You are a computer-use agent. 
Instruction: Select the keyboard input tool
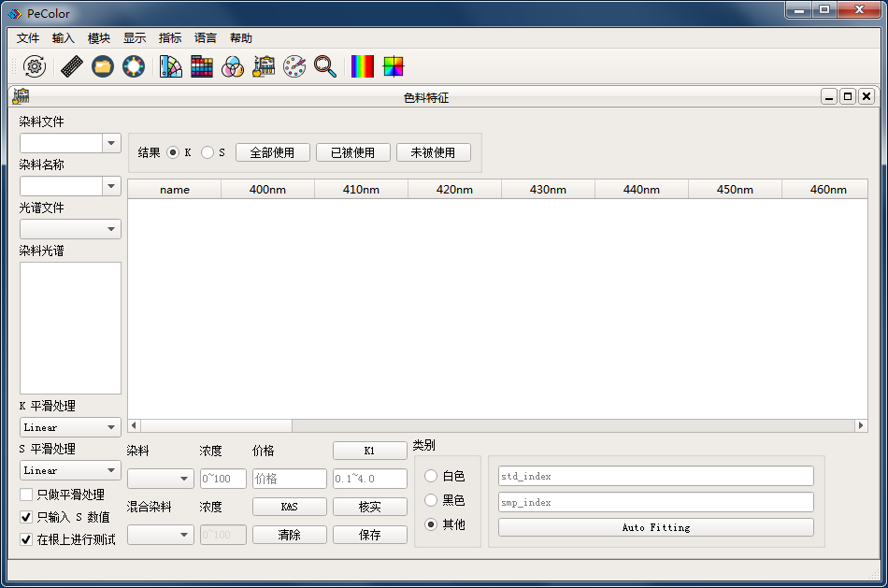[x=72, y=66]
